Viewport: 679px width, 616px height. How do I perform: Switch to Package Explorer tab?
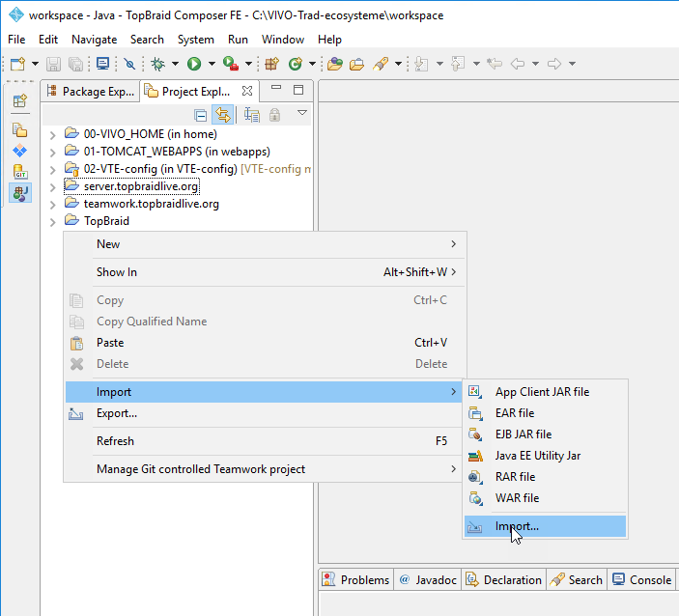click(91, 92)
